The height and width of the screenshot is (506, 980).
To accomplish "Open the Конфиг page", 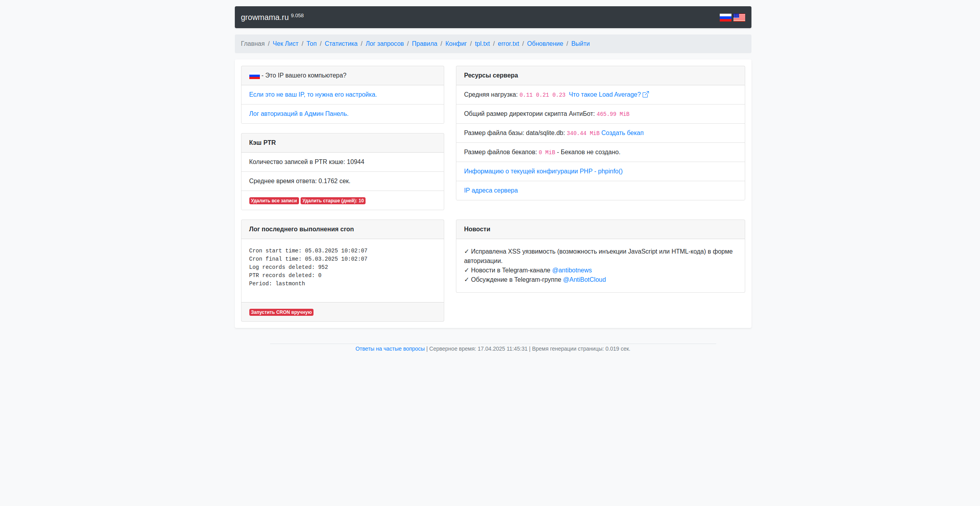I will tap(456, 44).
